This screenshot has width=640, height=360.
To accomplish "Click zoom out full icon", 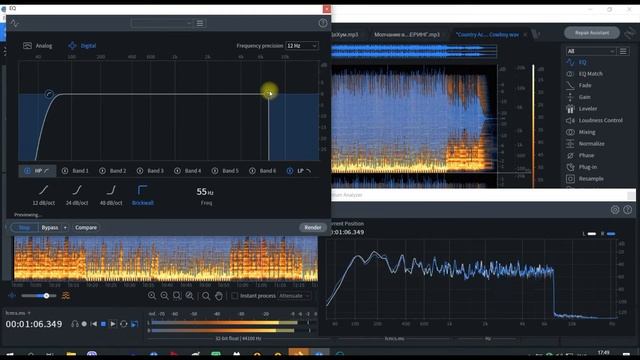I will [189, 296].
